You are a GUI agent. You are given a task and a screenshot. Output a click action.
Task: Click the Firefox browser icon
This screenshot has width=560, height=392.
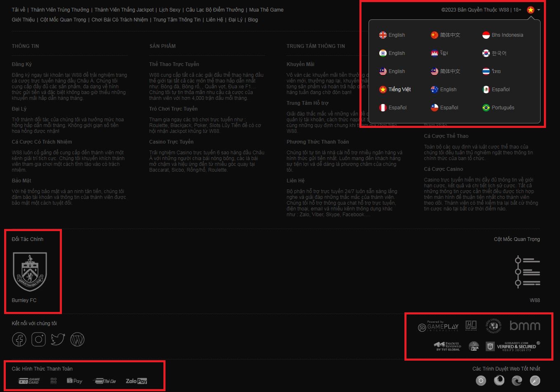[x=499, y=380]
